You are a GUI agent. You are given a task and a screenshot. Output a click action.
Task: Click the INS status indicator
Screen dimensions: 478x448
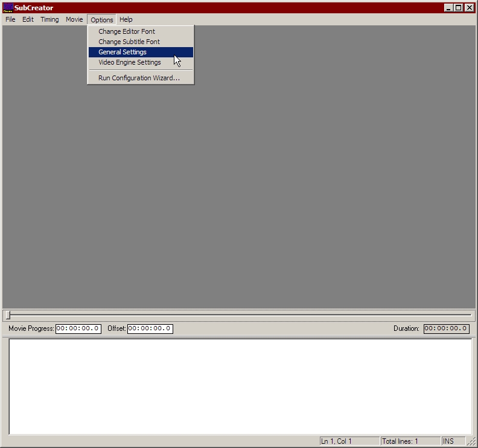[448, 441]
